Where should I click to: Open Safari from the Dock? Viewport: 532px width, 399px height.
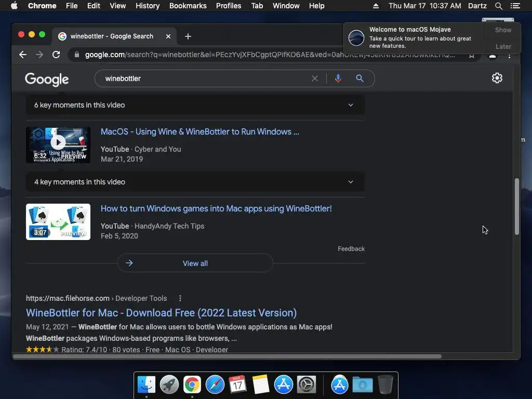coord(215,385)
